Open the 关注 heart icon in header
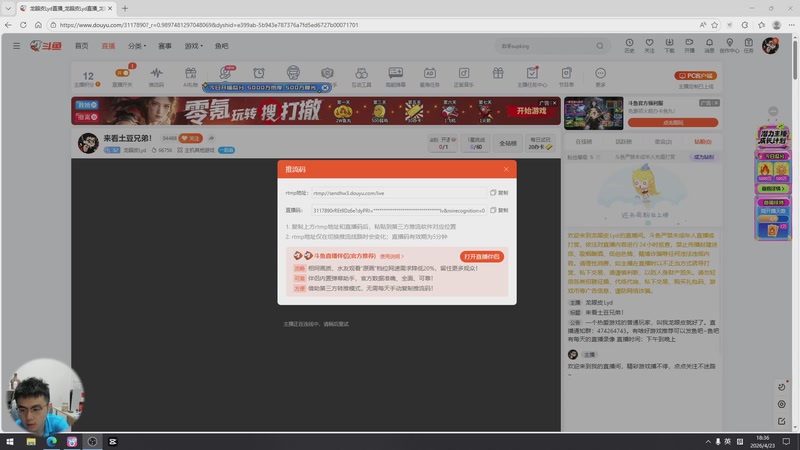The width and height of the screenshot is (800, 450). tap(649, 45)
